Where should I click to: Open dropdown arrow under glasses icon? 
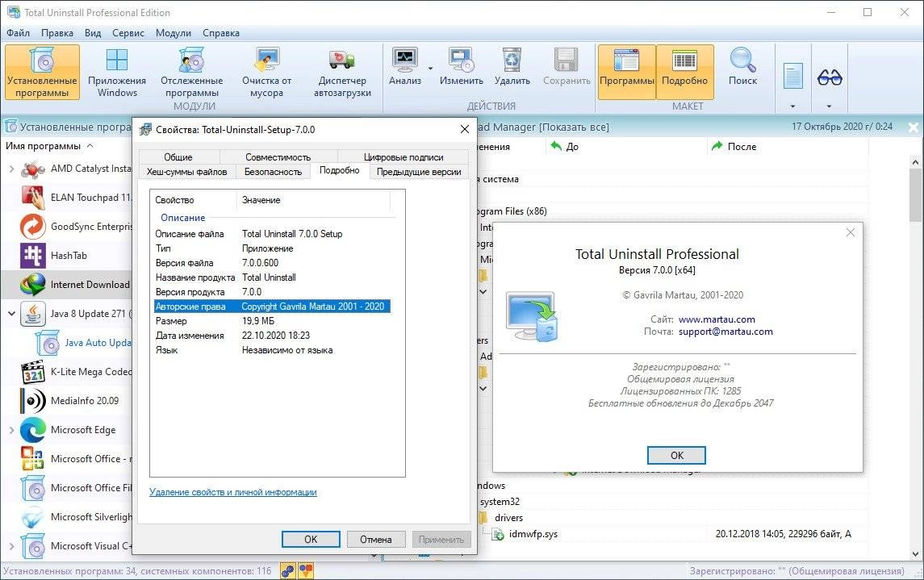point(829,106)
